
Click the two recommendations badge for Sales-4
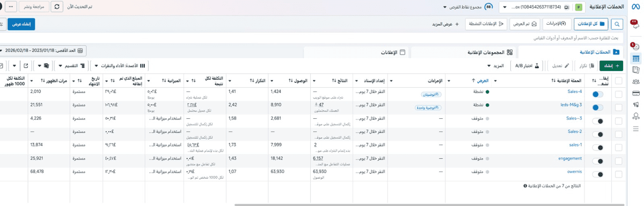pos(431,94)
